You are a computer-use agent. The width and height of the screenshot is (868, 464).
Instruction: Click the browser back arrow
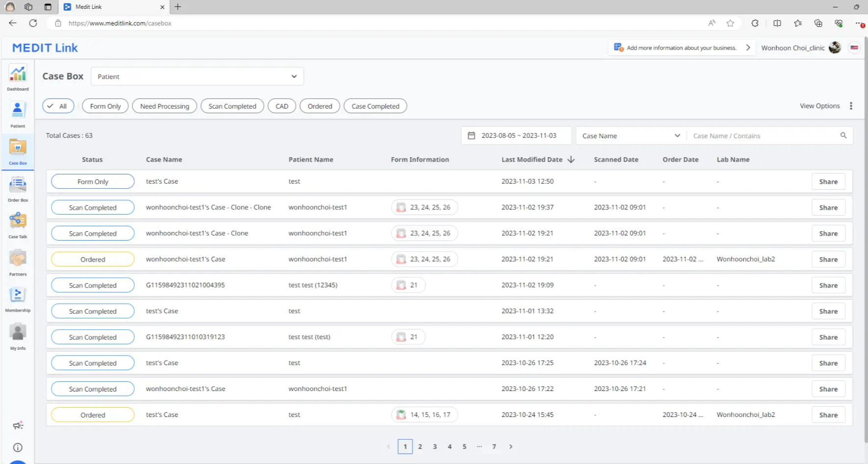pos(13,23)
